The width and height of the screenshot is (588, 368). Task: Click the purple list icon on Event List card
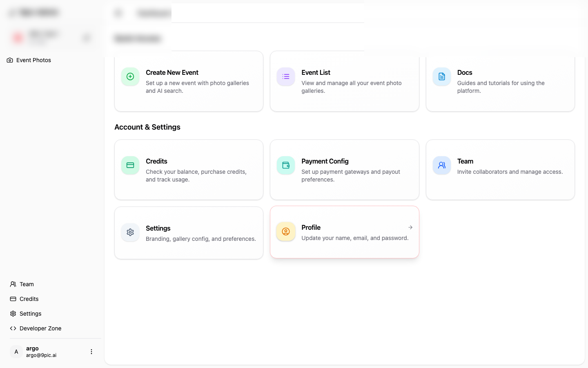tap(286, 76)
